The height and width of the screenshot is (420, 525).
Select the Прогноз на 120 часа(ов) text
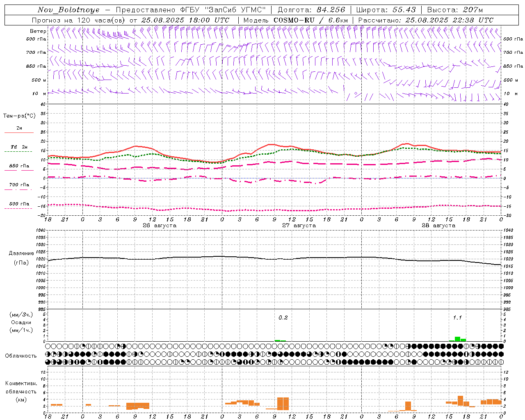(x=79, y=20)
